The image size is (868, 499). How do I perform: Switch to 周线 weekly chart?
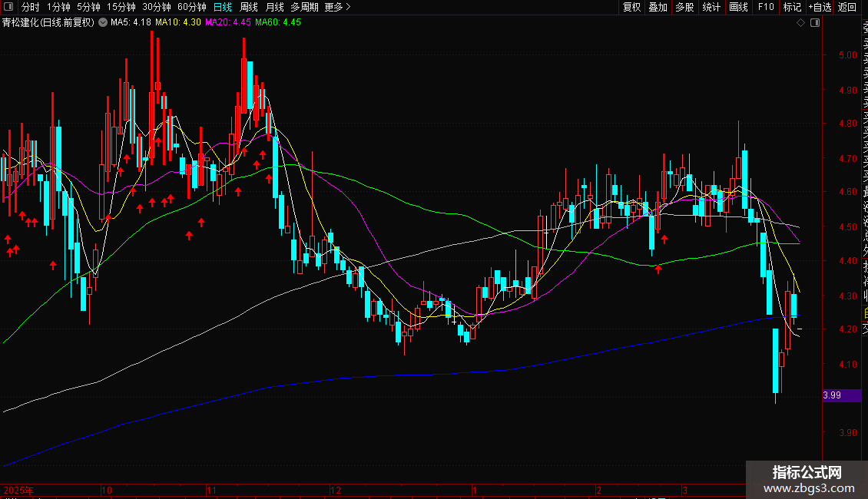pos(249,7)
